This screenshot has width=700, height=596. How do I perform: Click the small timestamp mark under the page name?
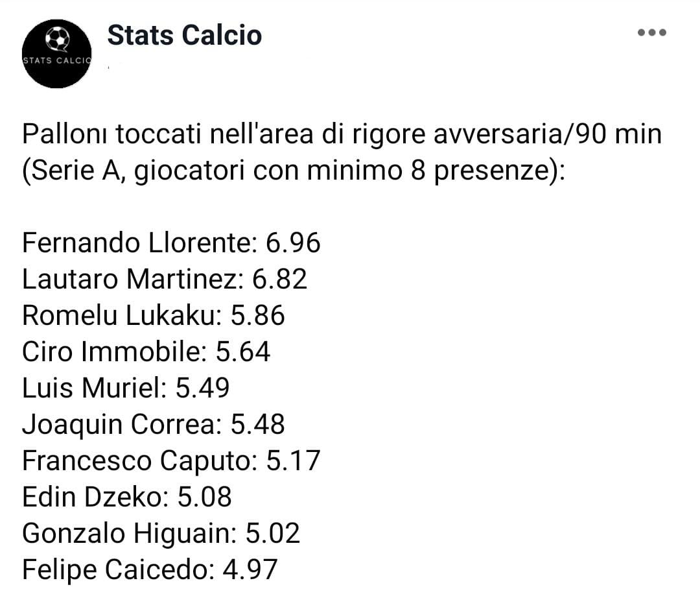click(108, 67)
